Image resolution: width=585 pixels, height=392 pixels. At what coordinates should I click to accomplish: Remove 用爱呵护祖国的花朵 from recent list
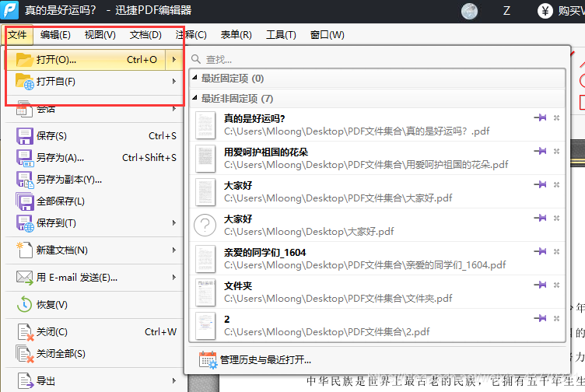[556, 151]
